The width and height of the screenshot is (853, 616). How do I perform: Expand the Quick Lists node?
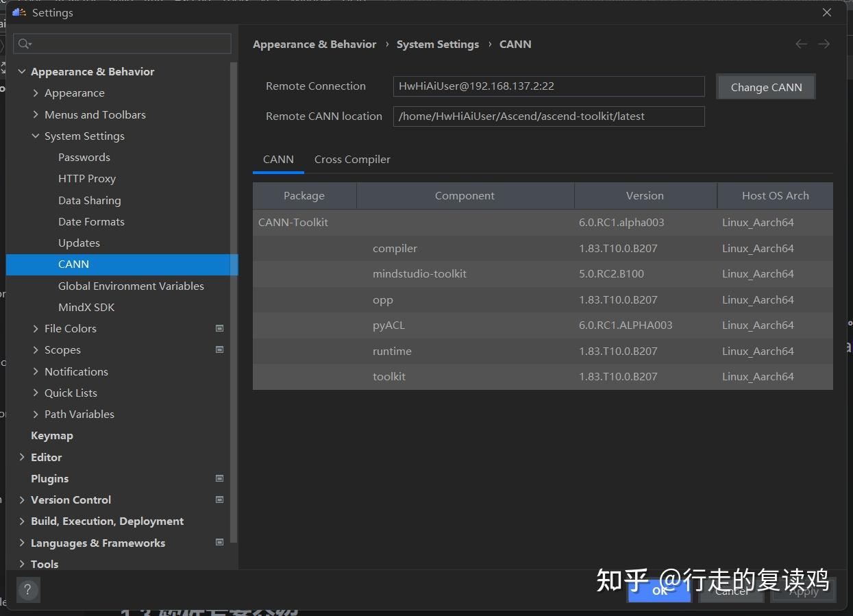pos(36,393)
